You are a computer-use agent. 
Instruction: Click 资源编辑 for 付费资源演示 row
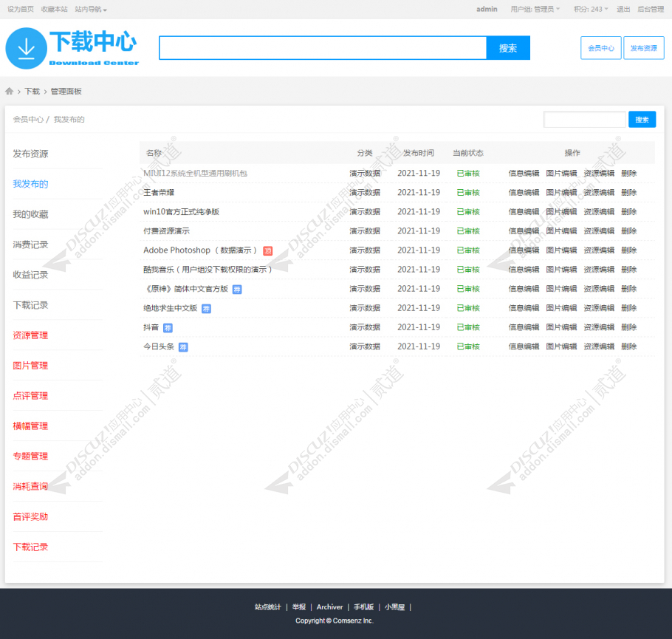(599, 231)
